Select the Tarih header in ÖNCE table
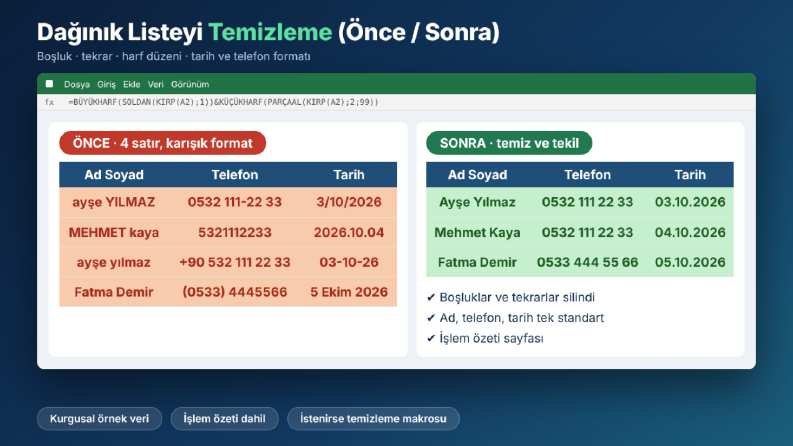Viewport: 793px width, 446px height. (349, 175)
